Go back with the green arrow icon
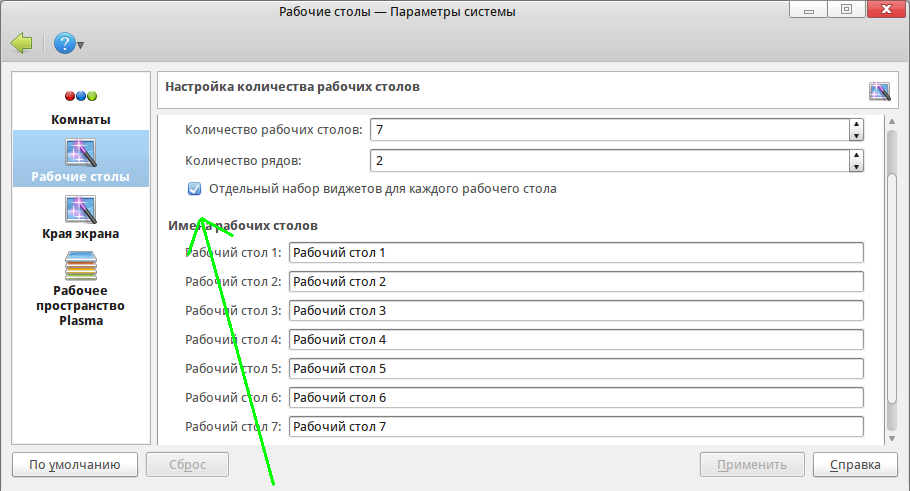The height and width of the screenshot is (491, 910). (x=21, y=43)
